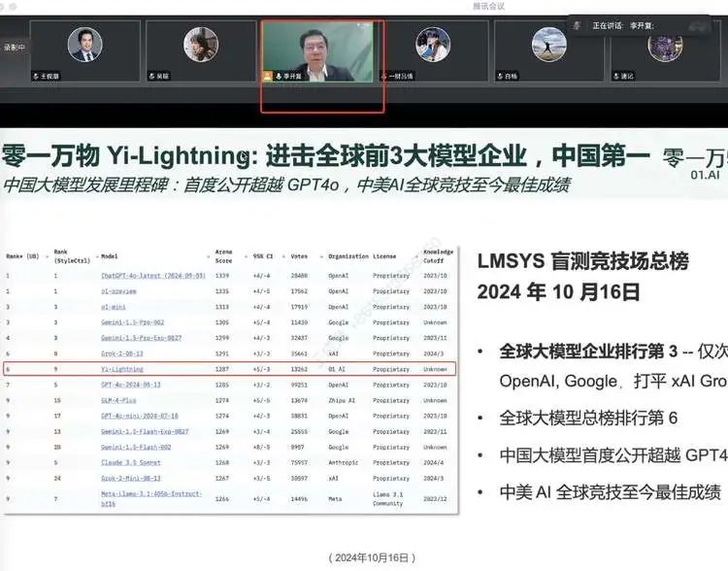Image resolution: width=728 pixels, height=571 pixels.
Task: Open the Meta-Llama-3.1-405b-Instruct link
Action: (151, 498)
